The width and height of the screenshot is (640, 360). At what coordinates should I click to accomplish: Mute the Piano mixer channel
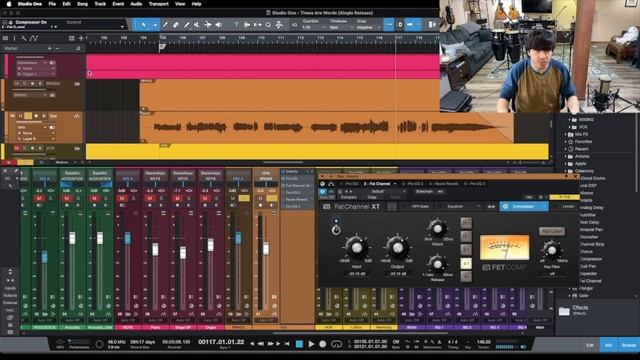click(149, 198)
